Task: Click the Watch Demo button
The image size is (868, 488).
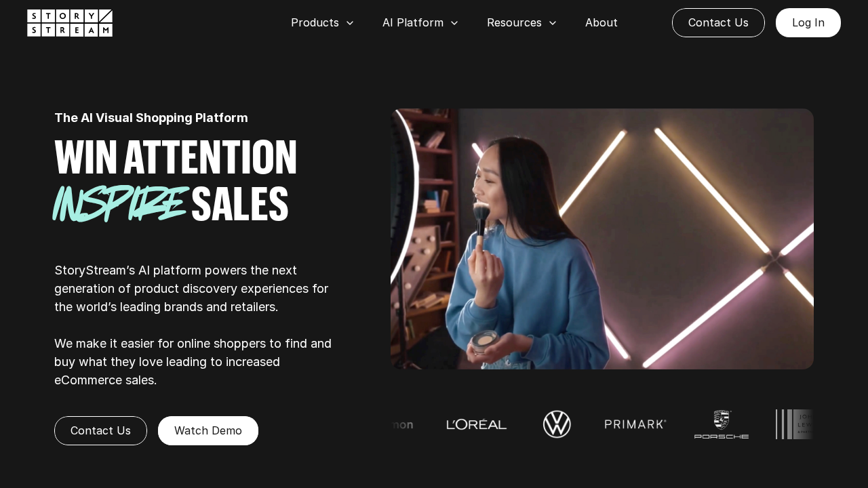Action: pos(208,430)
